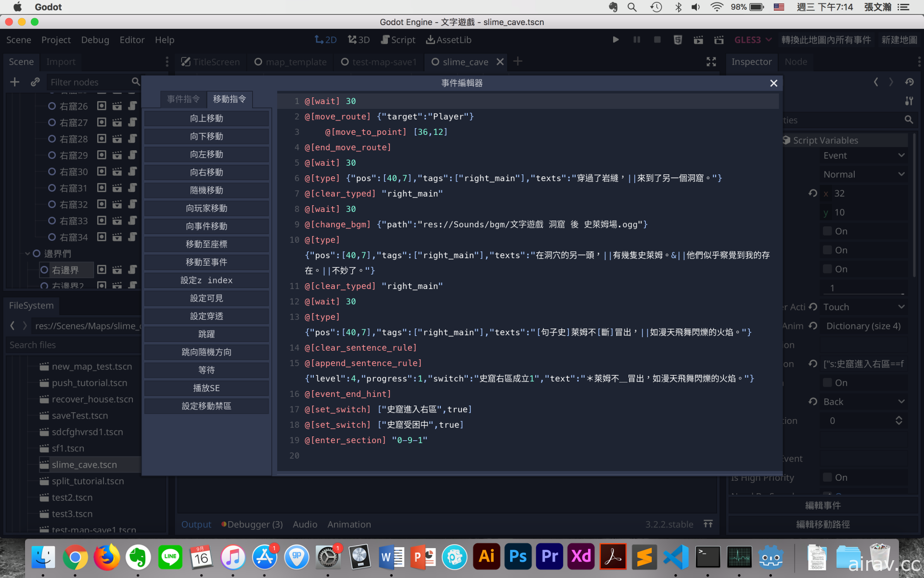
Task: Switch to Import dock tab
Action: [61, 62]
